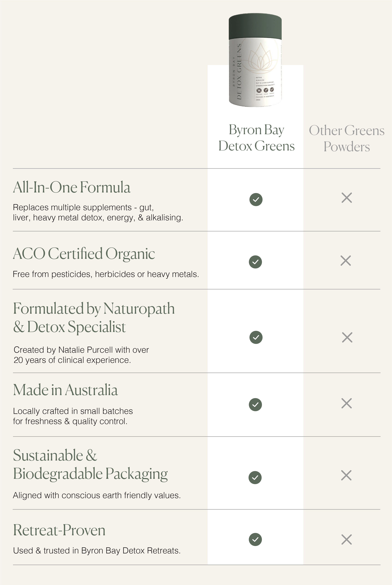Click the checkmark icon for All-In-One Formula
The image size is (392, 585).
click(256, 199)
